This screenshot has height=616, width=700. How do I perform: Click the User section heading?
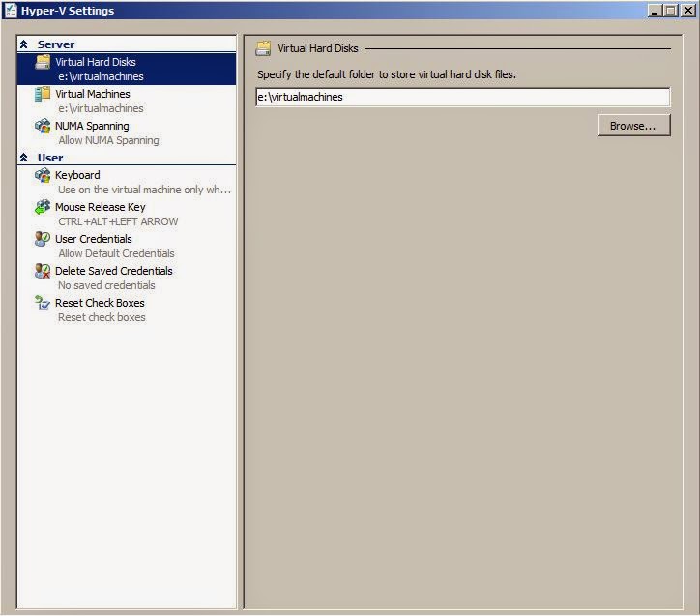pyautogui.click(x=50, y=158)
